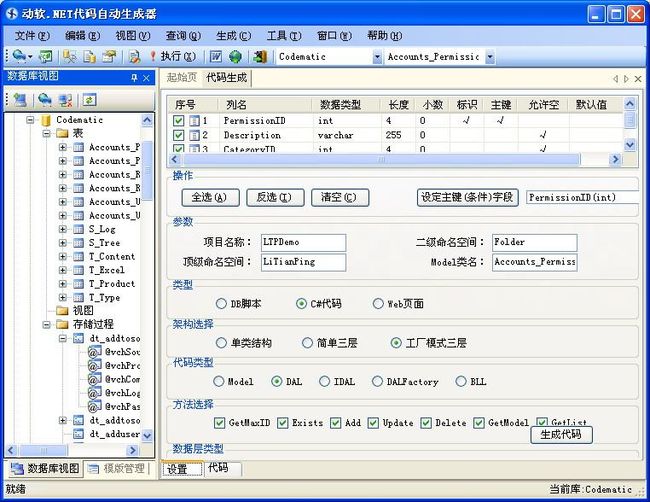This screenshot has height=502, width=650.
Task: Click the 清空(C) button
Action: pos(340,197)
